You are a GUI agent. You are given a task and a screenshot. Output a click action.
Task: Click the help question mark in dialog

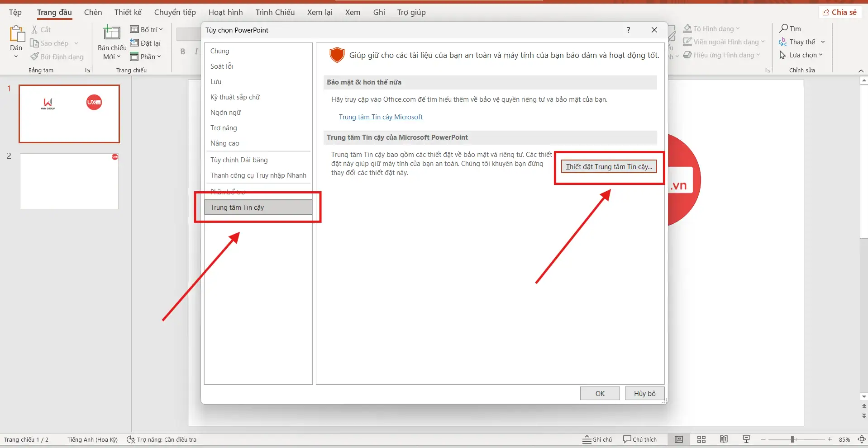click(628, 30)
